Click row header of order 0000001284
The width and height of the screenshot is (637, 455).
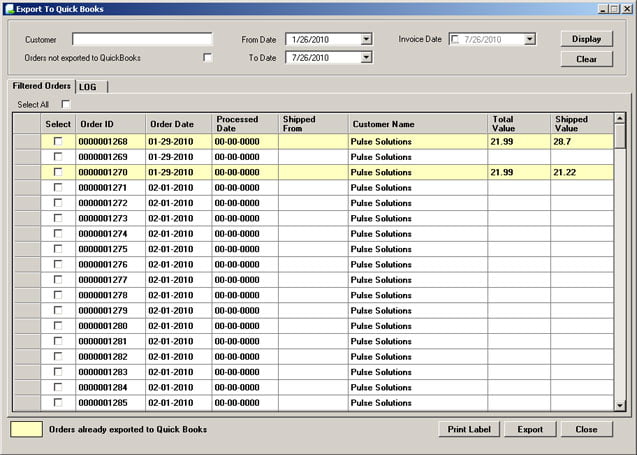point(27,387)
